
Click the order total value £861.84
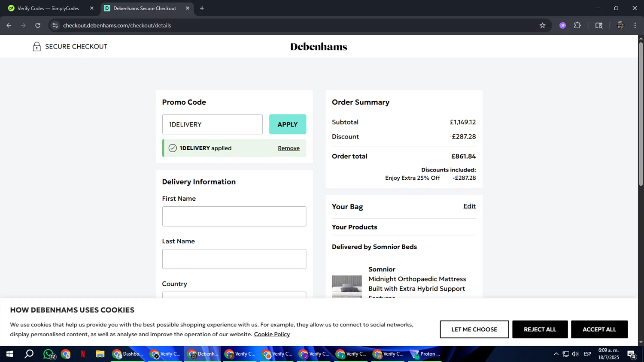[x=463, y=156]
